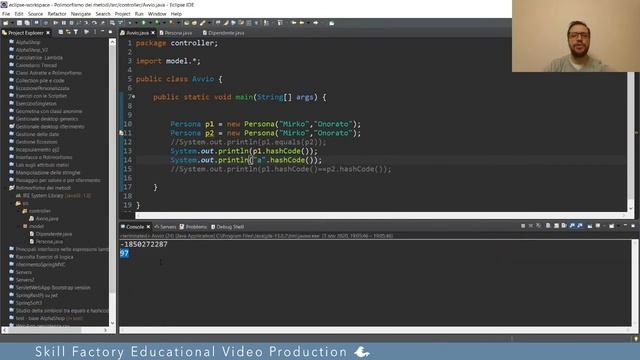Viewport: 640px width, 360px height.
Task: Collapse the Polimorfismo dei metodi project node
Action: tap(6, 188)
